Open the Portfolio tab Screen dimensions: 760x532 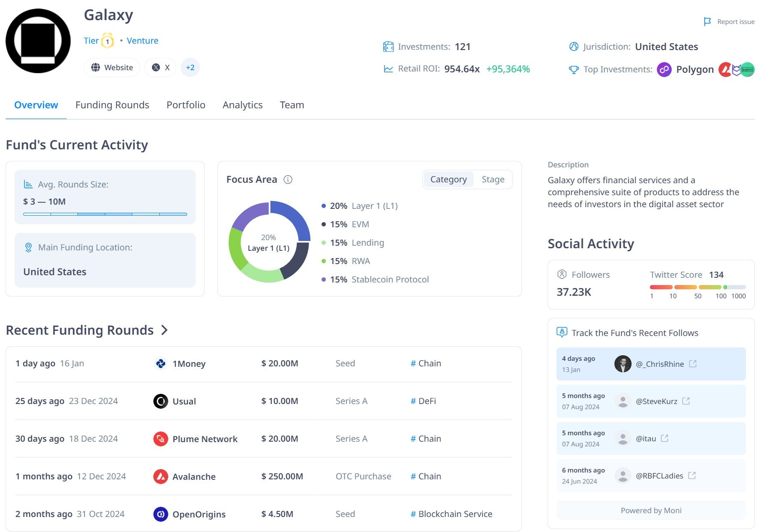(186, 105)
